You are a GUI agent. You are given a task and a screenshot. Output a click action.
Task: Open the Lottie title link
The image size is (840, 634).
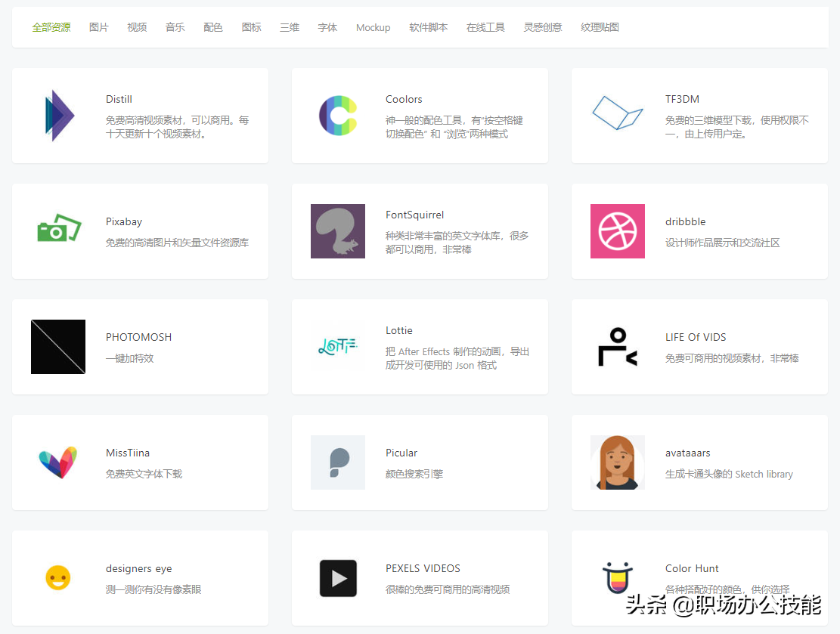pyautogui.click(x=399, y=330)
